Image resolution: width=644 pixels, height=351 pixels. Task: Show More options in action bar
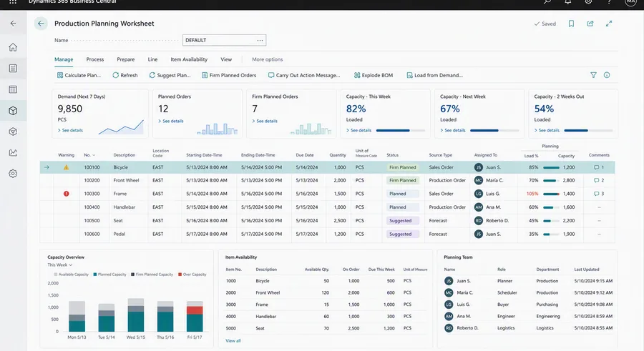(268, 59)
